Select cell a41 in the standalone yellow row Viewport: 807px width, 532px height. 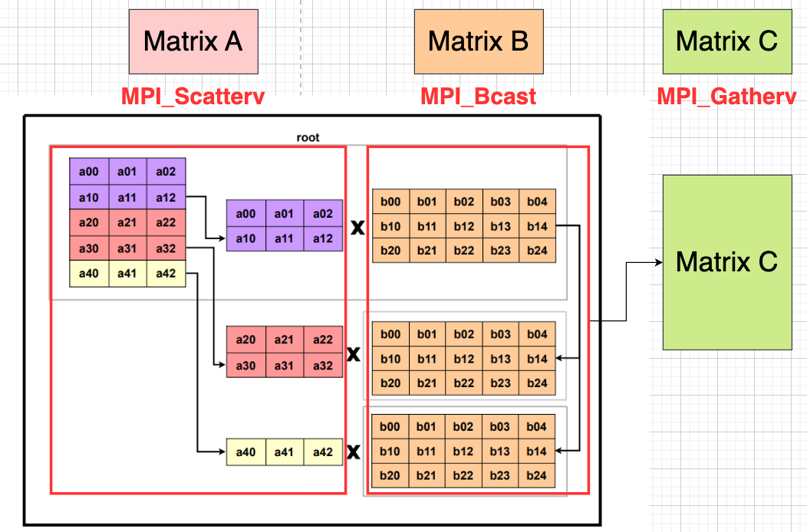point(284,452)
